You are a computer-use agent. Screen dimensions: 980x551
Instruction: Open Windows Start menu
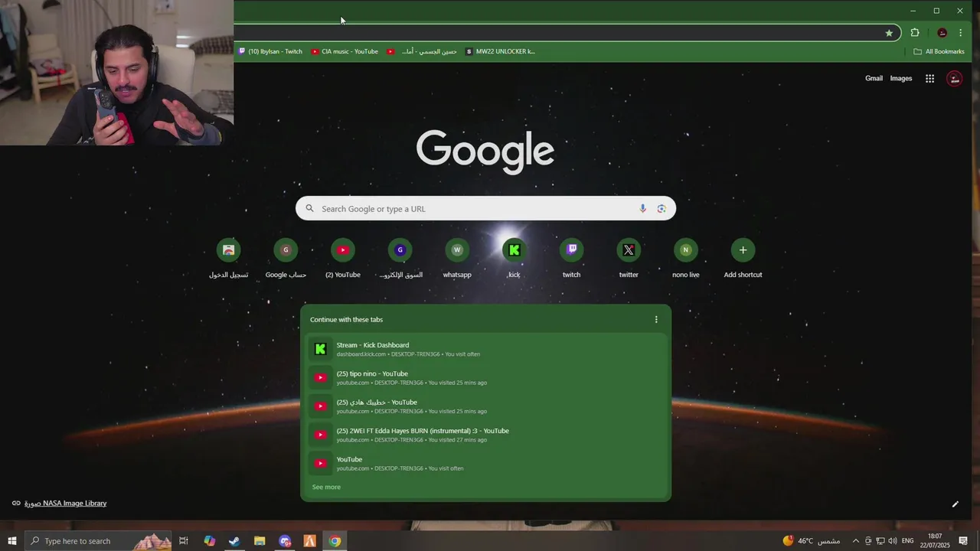[x=11, y=541]
